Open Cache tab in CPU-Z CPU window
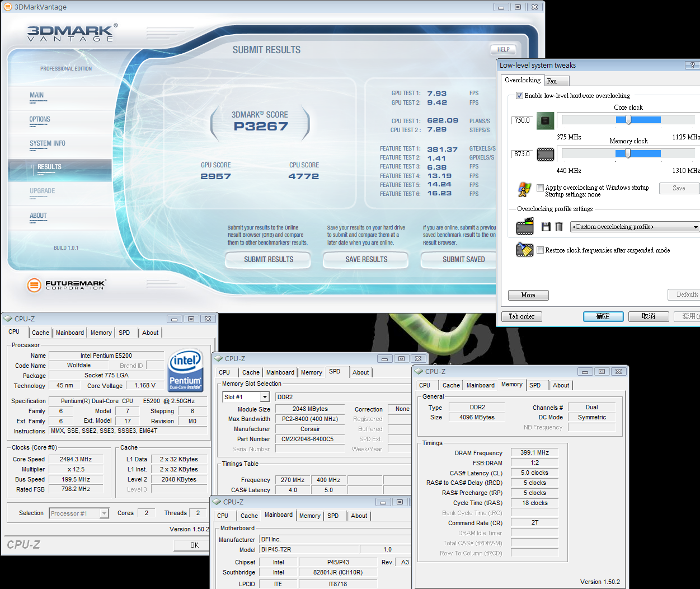This screenshot has height=589, width=700. coord(40,333)
